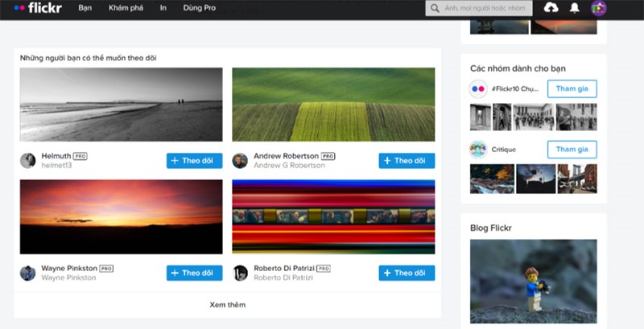Open the Critique bridge street thumbnail
This screenshot has height=329, width=644.
pyautogui.click(x=577, y=179)
